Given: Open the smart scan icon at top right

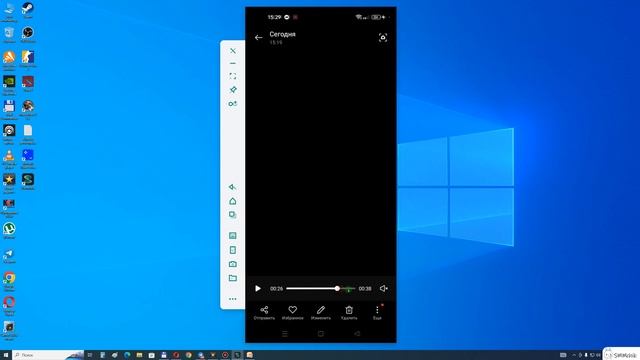Looking at the screenshot, I should coord(383,38).
